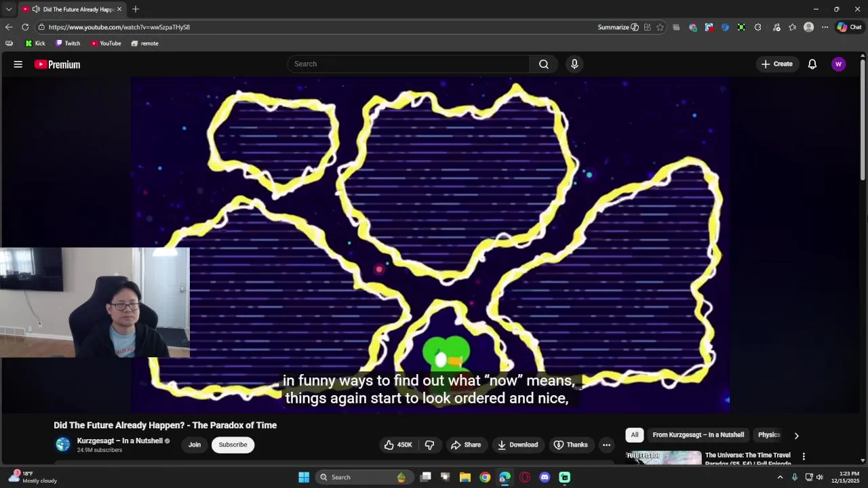
Task: Open the browser profile avatar
Action: (x=808, y=27)
